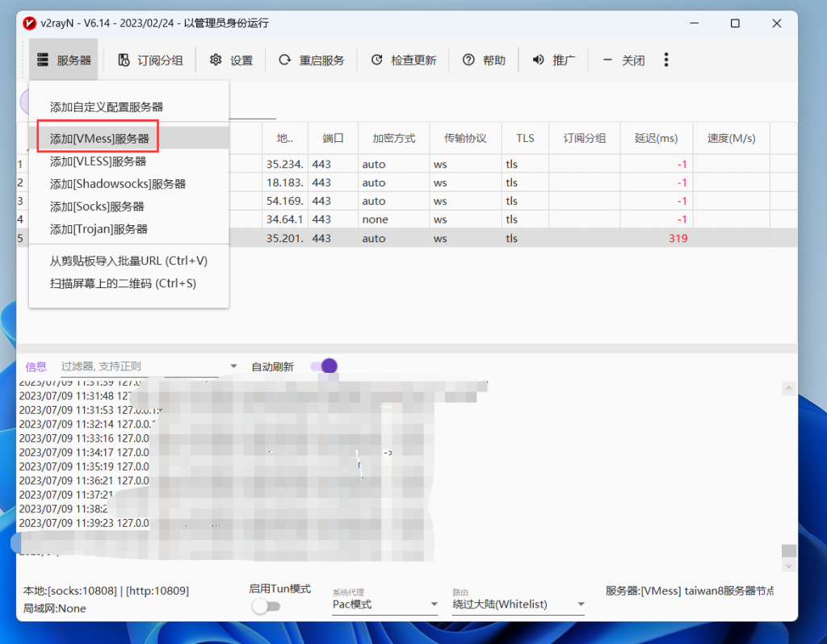Select 添加自定义配置服务器 menu entry

(128, 107)
